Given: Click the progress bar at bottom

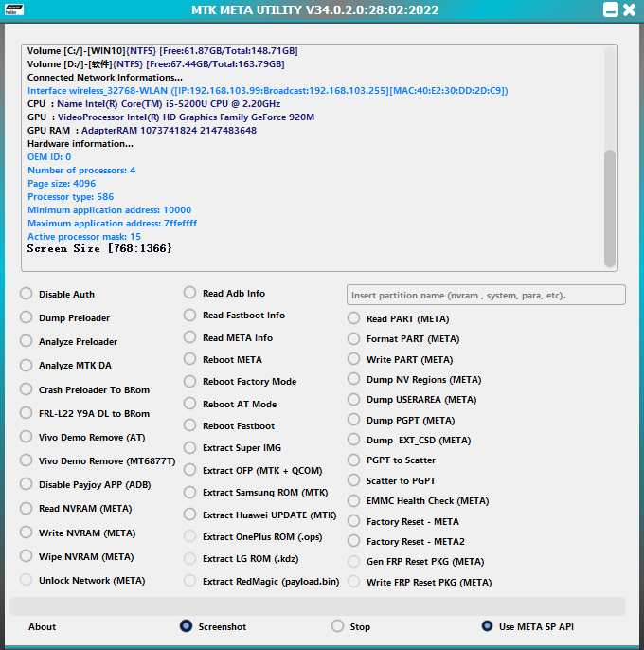Looking at the screenshot, I should [x=317, y=606].
